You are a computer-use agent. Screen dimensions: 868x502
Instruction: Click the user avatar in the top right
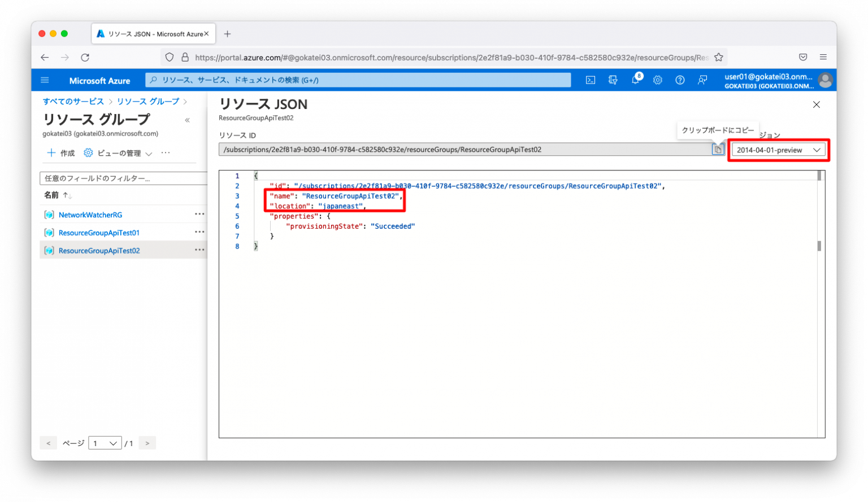pos(825,80)
